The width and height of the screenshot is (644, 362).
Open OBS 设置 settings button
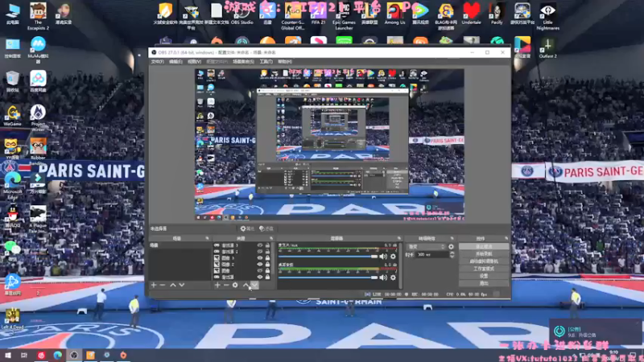(x=484, y=276)
